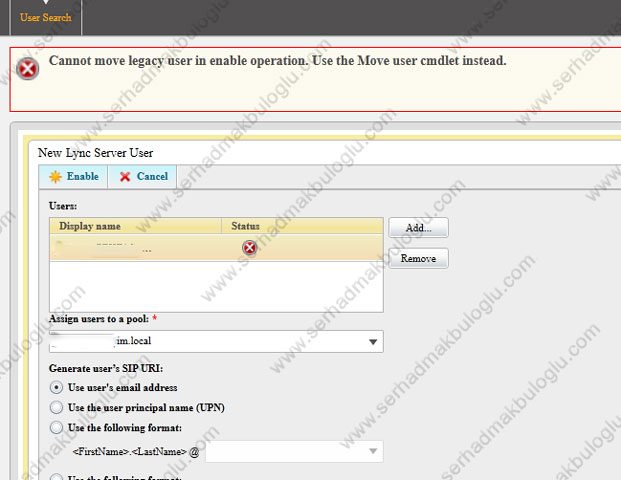Image resolution: width=621 pixels, height=480 pixels.
Task: Click the Display name column header
Action: click(135, 226)
